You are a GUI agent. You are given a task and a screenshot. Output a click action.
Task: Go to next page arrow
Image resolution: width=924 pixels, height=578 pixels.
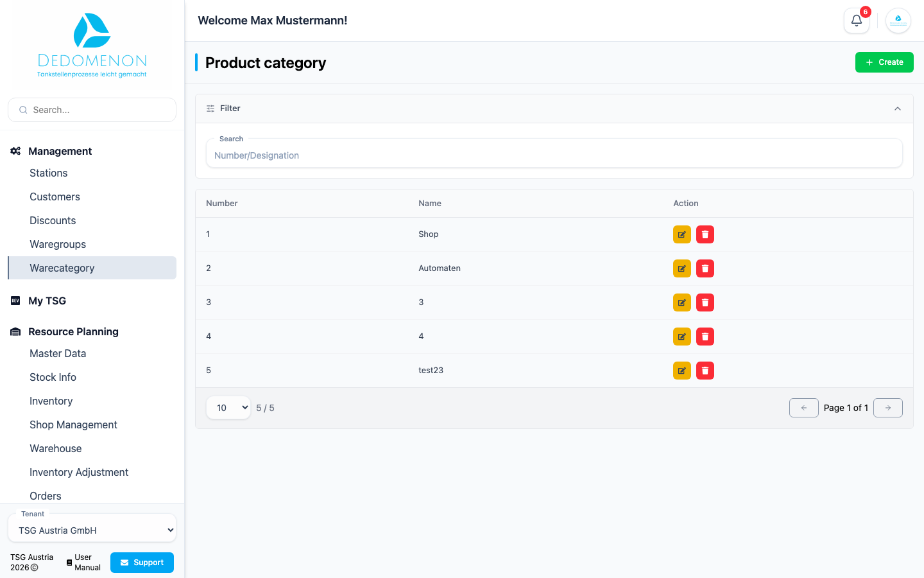coord(888,408)
